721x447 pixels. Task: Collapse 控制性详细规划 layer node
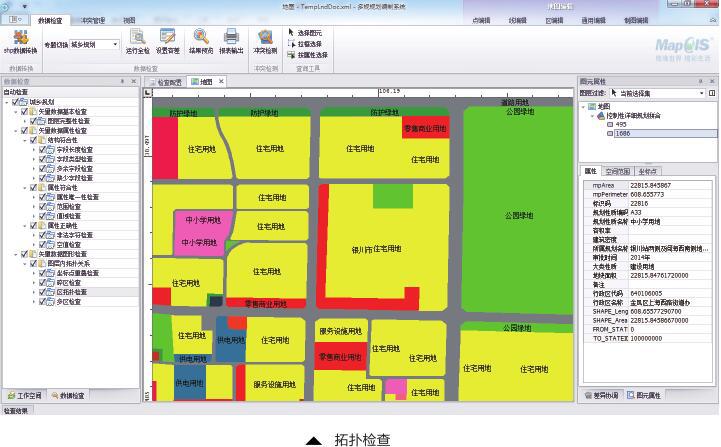pos(593,116)
